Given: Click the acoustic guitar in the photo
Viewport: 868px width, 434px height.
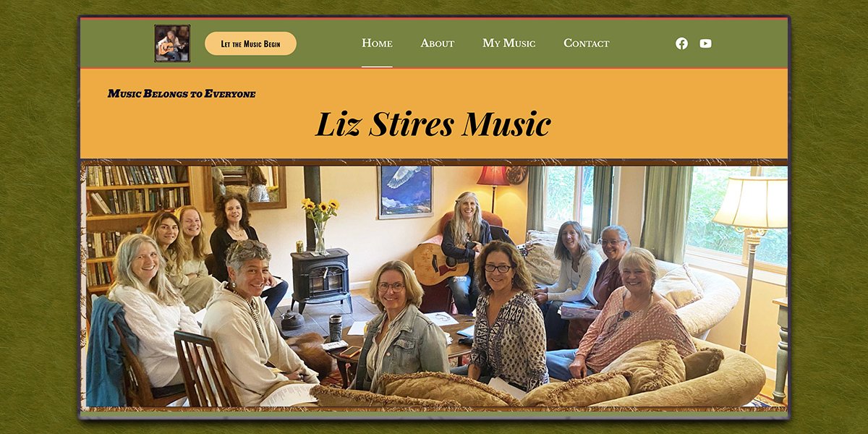Looking at the screenshot, I should point(440,263).
